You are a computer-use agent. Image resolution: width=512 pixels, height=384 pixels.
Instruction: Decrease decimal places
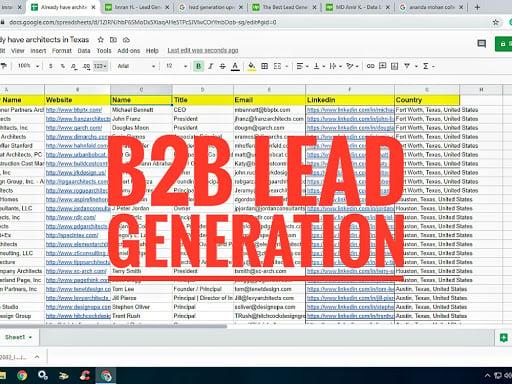(74, 66)
